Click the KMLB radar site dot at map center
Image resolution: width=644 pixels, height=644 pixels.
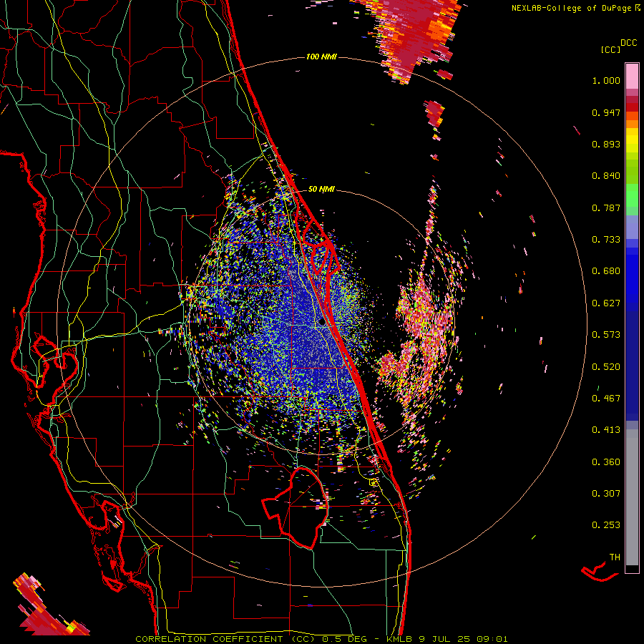321,323
